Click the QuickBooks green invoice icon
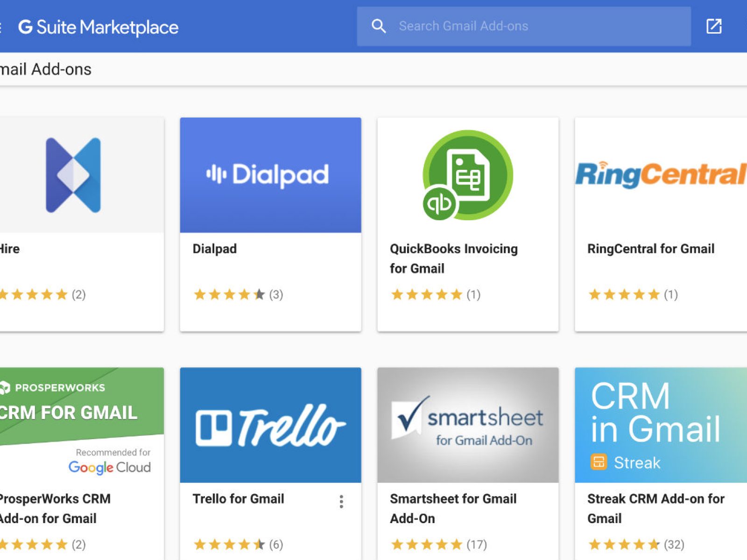Image resolution: width=747 pixels, height=560 pixels. 467,175
